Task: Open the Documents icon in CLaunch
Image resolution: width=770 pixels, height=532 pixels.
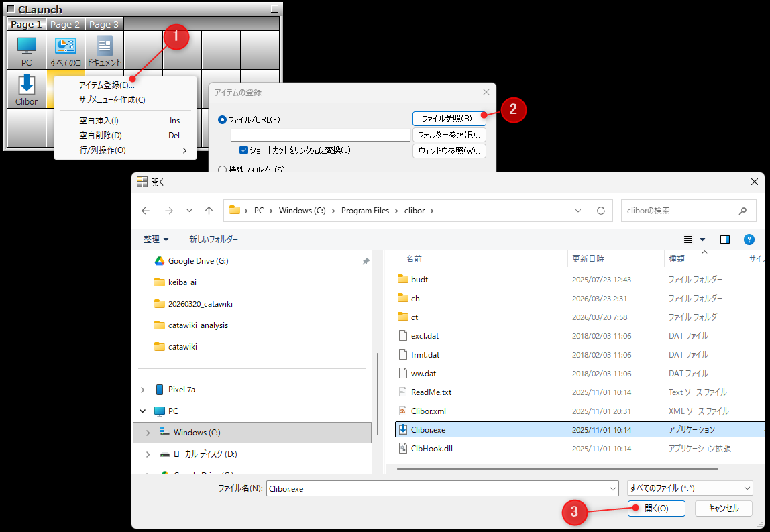Action: click(x=104, y=50)
